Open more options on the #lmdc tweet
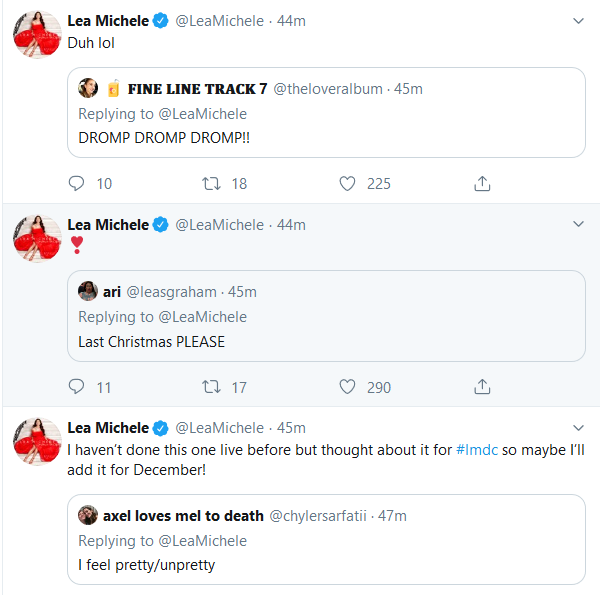The height and width of the screenshot is (595, 600). pos(578,428)
